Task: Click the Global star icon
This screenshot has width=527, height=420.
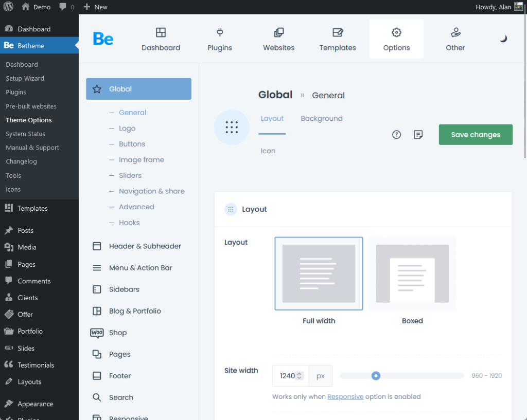Action: (97, 89)
